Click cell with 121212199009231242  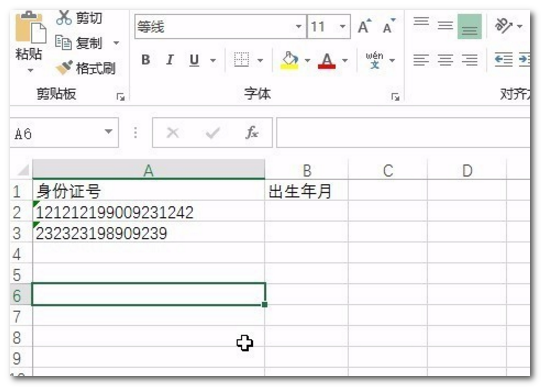click(148, 212)
